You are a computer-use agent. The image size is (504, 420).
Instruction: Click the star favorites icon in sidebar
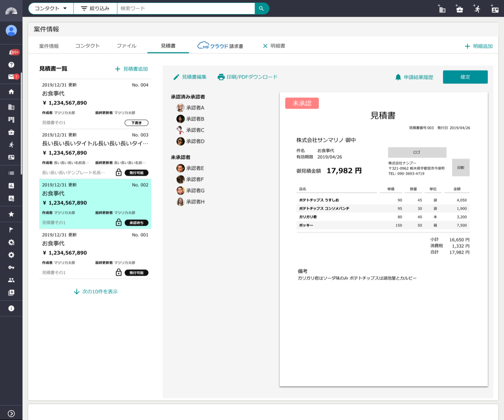(x=11, y=214)
